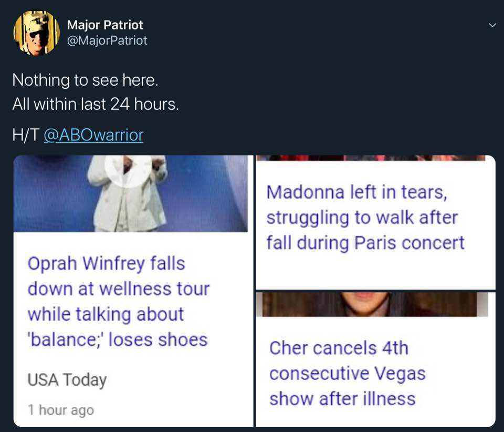Open the left Oprah news card image panel

(133, 291)
